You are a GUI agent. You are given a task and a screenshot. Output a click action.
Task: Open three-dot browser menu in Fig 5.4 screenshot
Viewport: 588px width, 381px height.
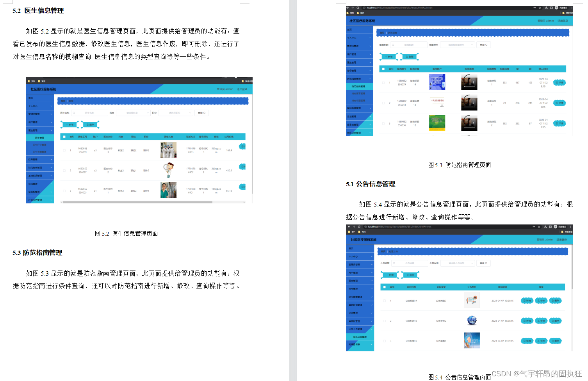(571, 226)
